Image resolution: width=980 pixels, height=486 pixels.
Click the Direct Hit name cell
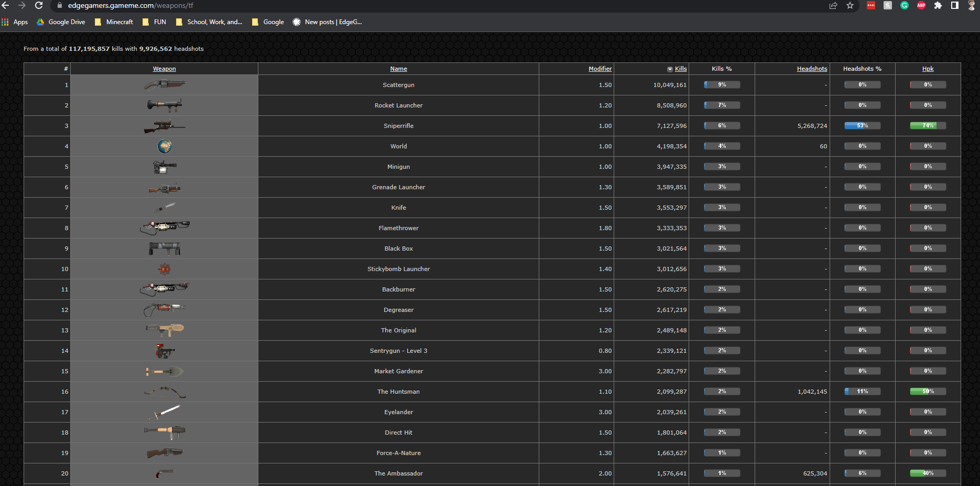tap(399, 433)
